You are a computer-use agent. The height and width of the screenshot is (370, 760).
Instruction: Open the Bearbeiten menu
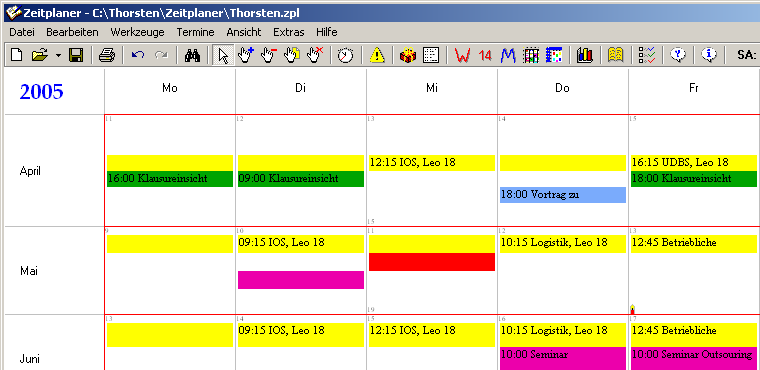72,32
